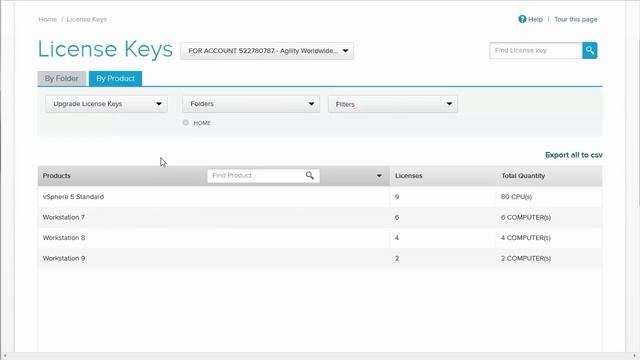Image resolution: width=640 pixels, height=360 pixels.
Task: Focus the Find License key field
Action: [536, 51]
